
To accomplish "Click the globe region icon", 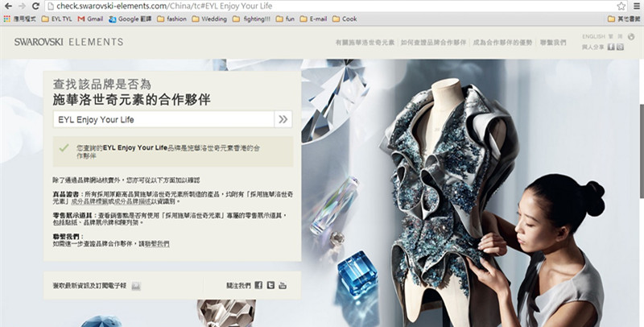I will point(631,36).
